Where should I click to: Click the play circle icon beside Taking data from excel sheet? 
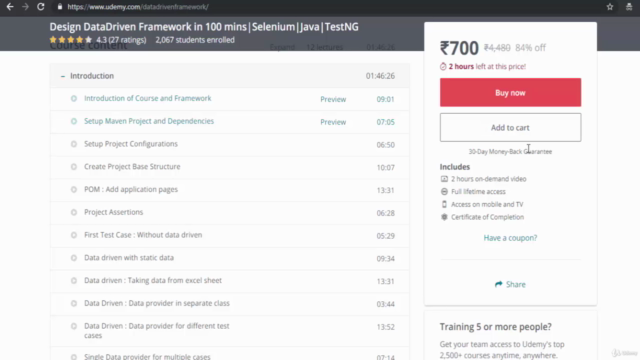tap(74, 281)
